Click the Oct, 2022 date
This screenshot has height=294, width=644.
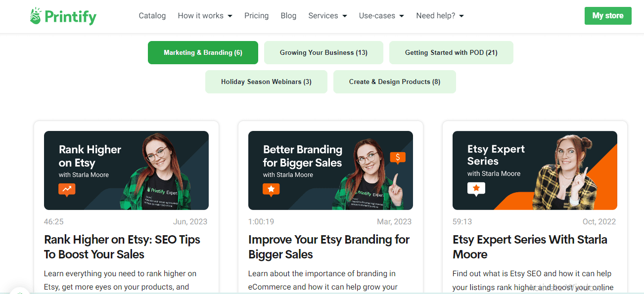point(599,221)
